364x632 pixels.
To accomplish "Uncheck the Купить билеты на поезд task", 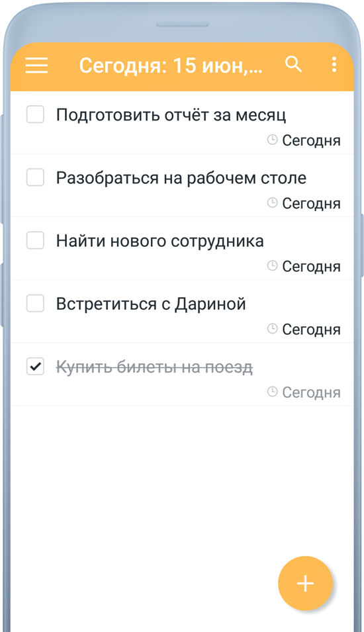I will point(35,366).
